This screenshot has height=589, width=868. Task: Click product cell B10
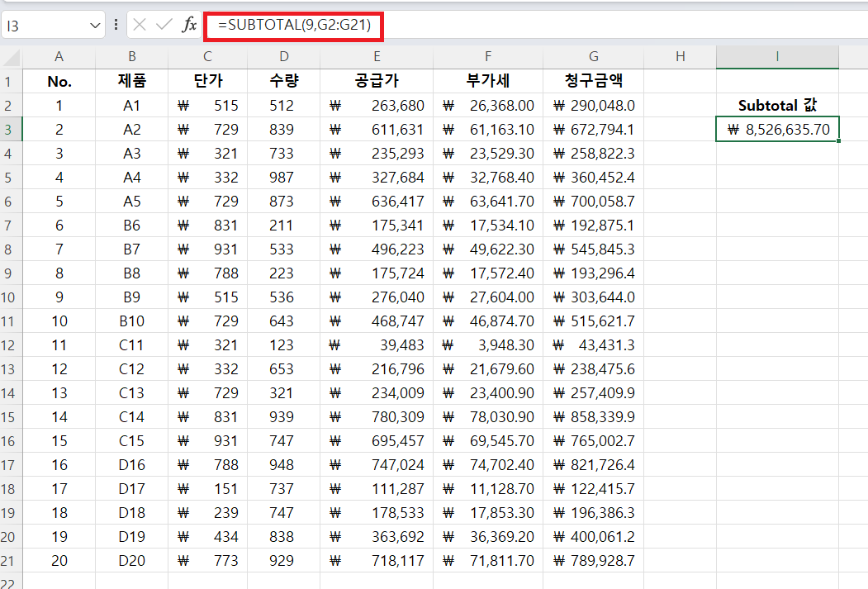tap(132, 321)
